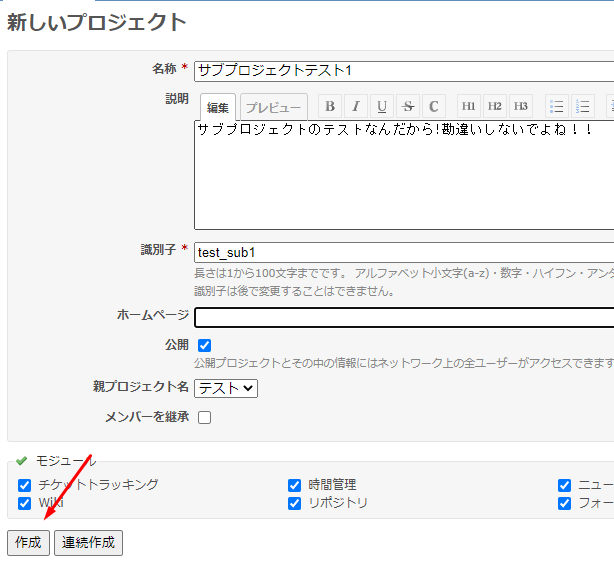Uncheck リポジトリ module checkbox
Viewport: 614px width, 566px height.
point(294,503)
